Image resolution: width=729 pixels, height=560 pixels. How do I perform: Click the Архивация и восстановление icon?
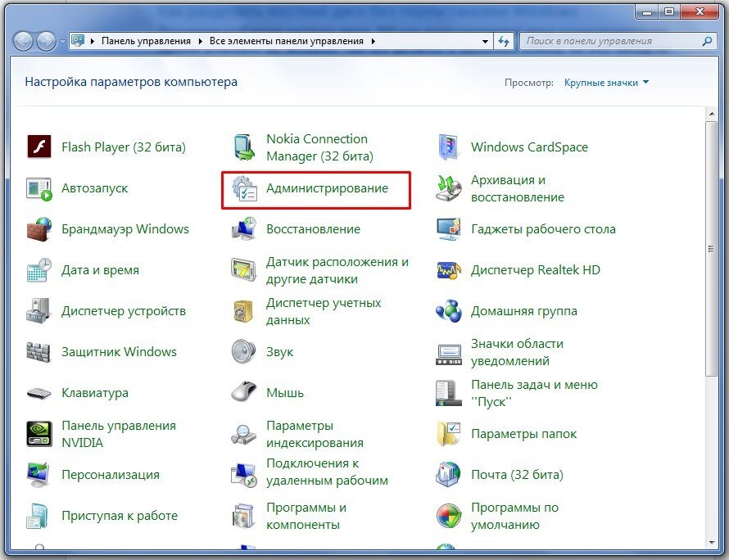[x=449, y=188]
